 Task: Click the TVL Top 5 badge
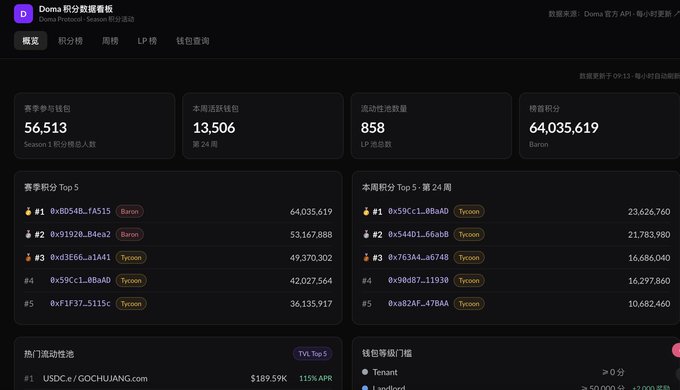pos(312,354)
